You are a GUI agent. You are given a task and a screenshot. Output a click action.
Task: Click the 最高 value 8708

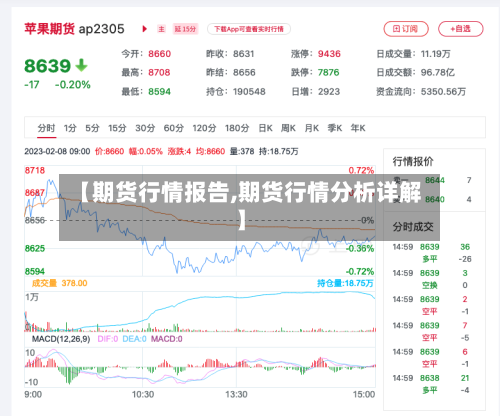point(159,72)
